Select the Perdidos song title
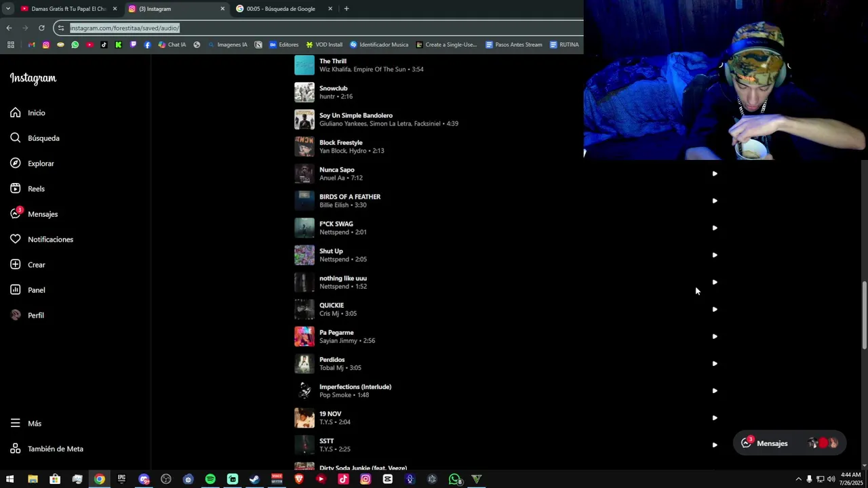 pyautogui.click(x=332, y=359)
